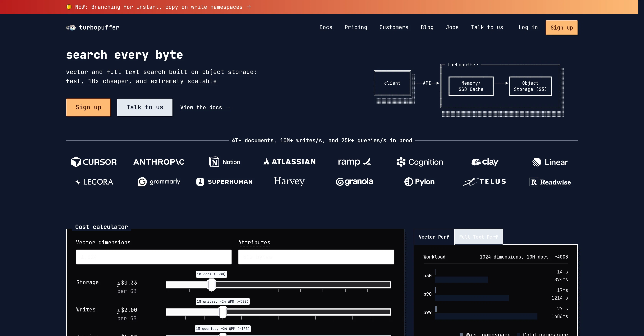Click the Storage slider handle
Viewport: 644px width, 336px height.
pos(211,285)
